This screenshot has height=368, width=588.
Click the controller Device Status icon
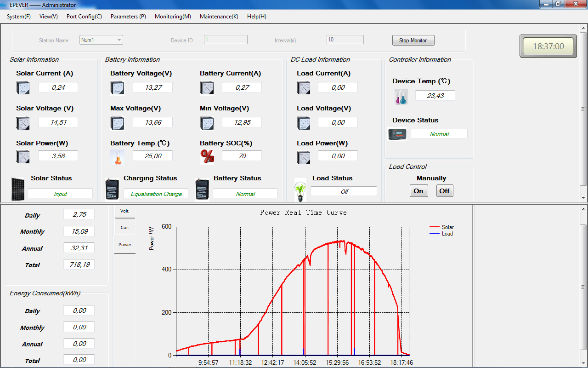coord(397,134)
